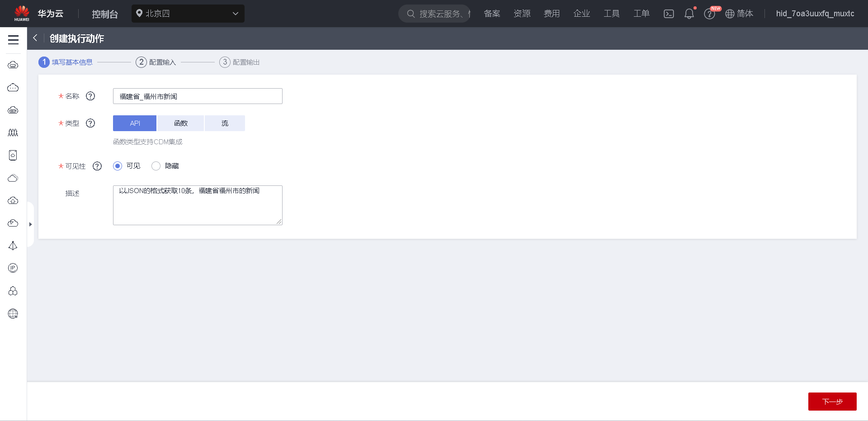Select the API type tab
The height and width of the screenshot is (421, 868).
tap(135, 123)
